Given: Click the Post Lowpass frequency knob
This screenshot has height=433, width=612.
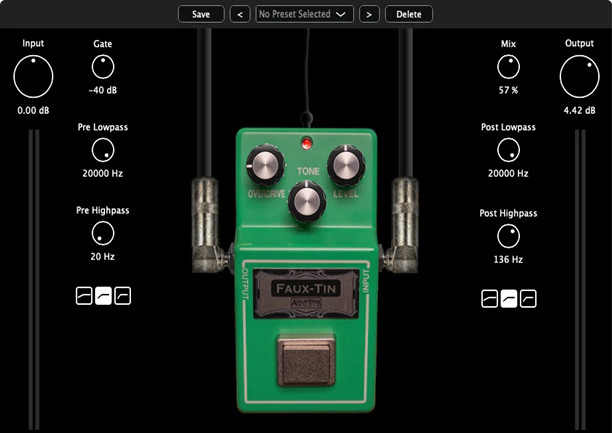Looking at the screenshot, I should 509,151.
